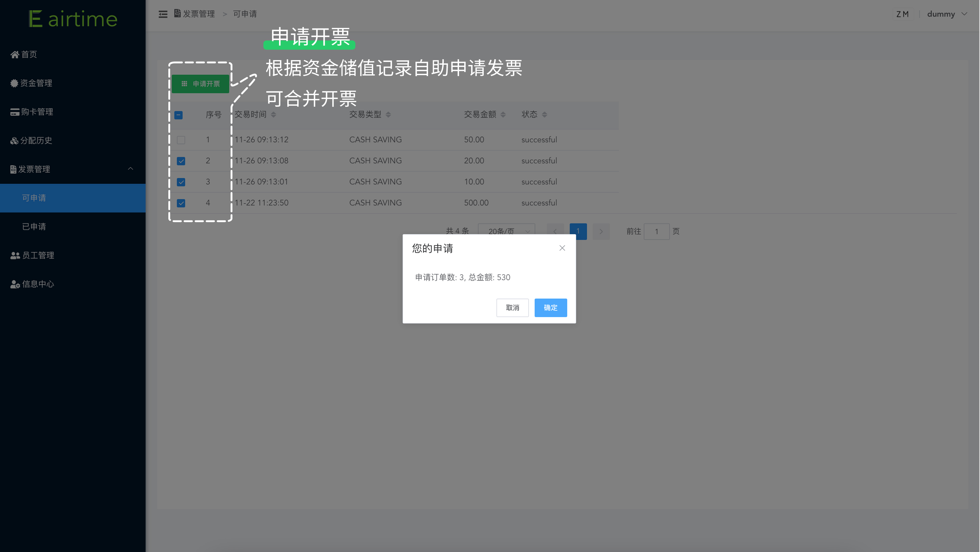Click the gear icon beside 资金管理
The height and width of the screenshot is (552, 980).
pyautogui.click(x=14, y=83)
